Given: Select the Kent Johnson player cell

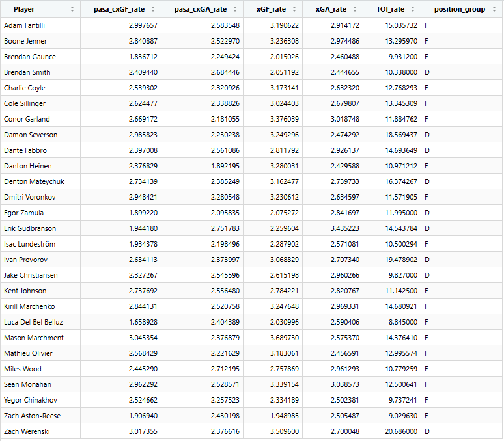Looking at the screenshot, I should point(40,291).
